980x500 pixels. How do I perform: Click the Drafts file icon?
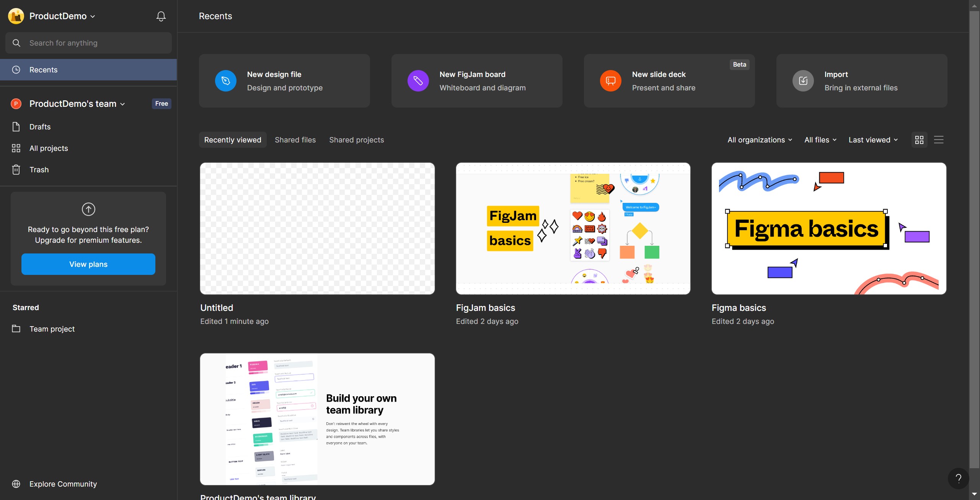coord(16,127)
